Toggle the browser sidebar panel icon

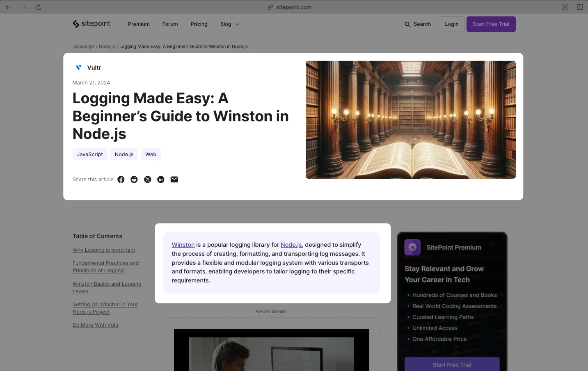tap(580, 7)
